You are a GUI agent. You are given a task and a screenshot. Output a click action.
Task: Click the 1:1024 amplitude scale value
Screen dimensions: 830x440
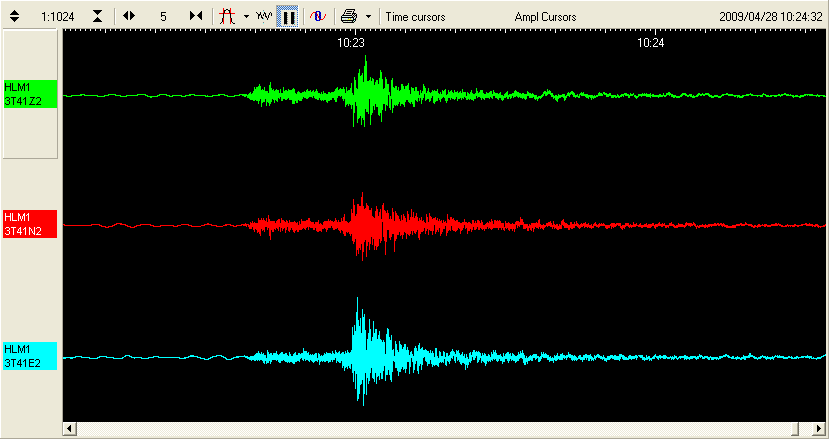[x=56, y=16]
